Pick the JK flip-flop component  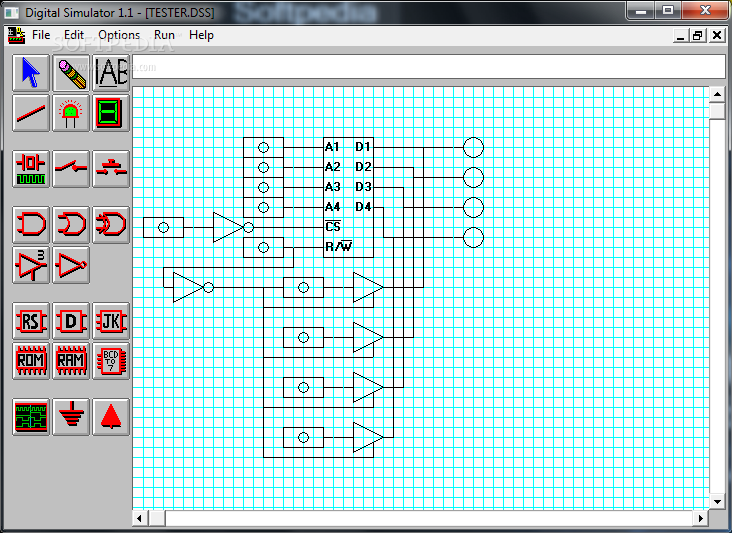111,321
